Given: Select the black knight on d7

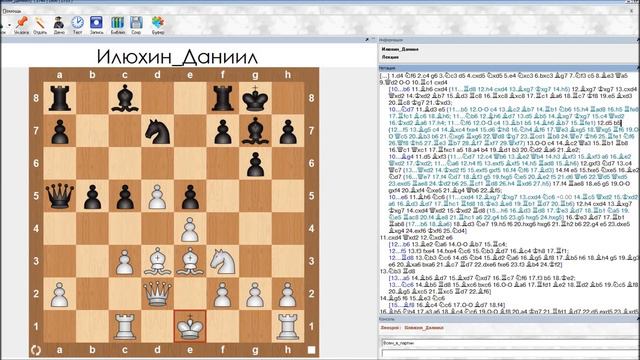Looking at the screenshot, I should (158, 131).
